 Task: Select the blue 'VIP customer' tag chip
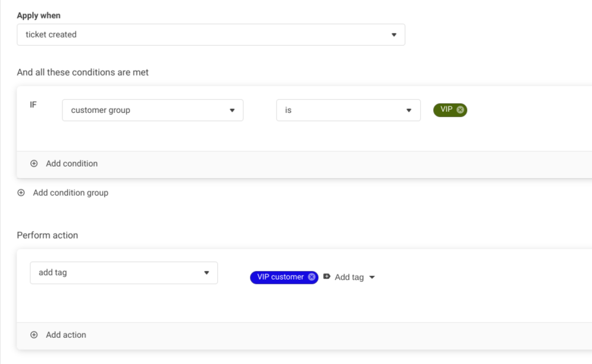tap(280, 277)
